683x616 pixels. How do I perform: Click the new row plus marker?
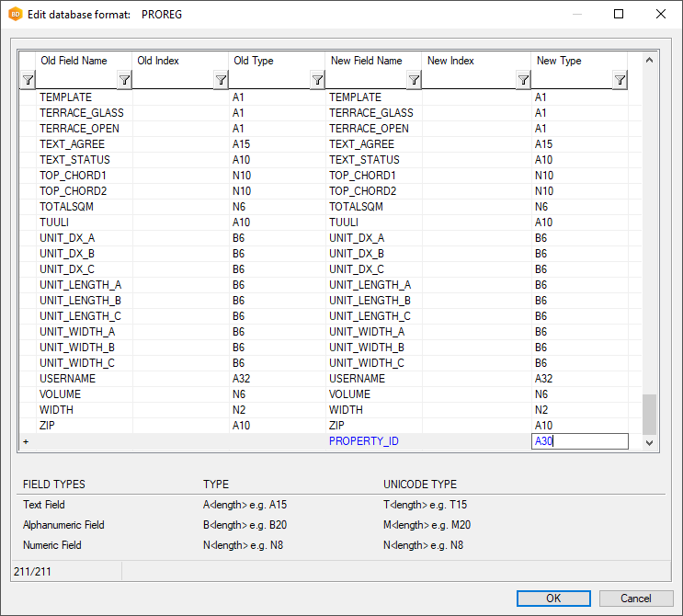26,441
